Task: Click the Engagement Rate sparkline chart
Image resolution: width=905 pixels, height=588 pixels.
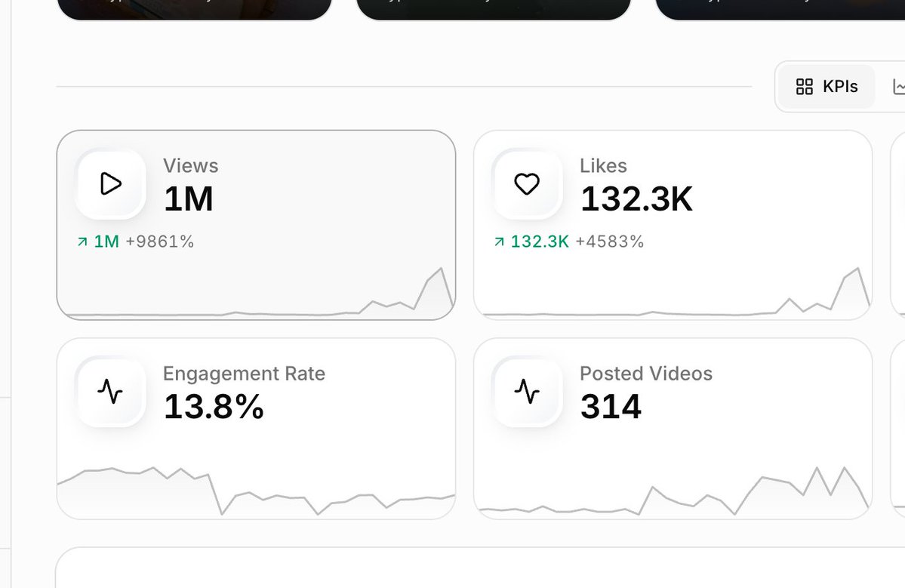Action: click(257, 491)
